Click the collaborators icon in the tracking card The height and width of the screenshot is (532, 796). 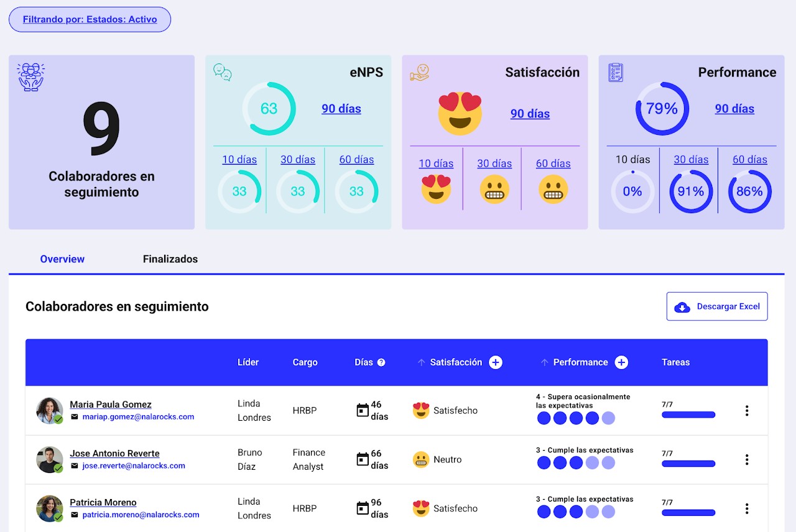[x=31, y=77]
